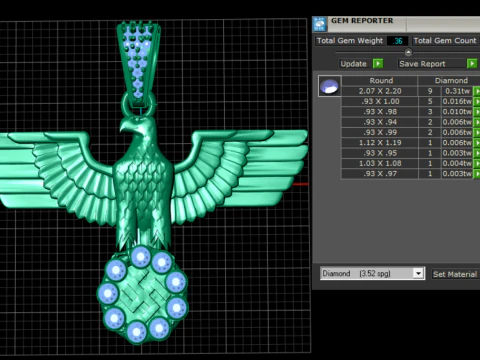Select the .93 X 1.00 size cell
Viewport: 480px width, 360px height.
tap(380, 101)
